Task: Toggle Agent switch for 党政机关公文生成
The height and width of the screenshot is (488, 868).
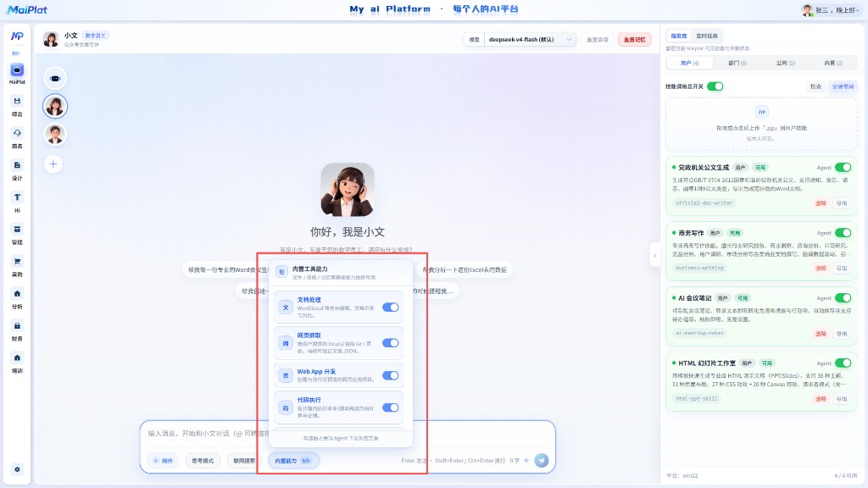Action: (843, 167)
